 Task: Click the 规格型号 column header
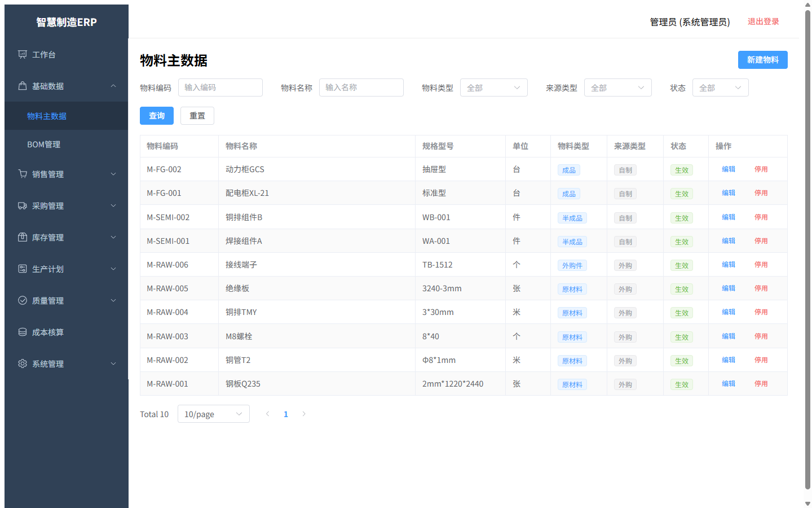pyautogui.click(x=460, y=146)
